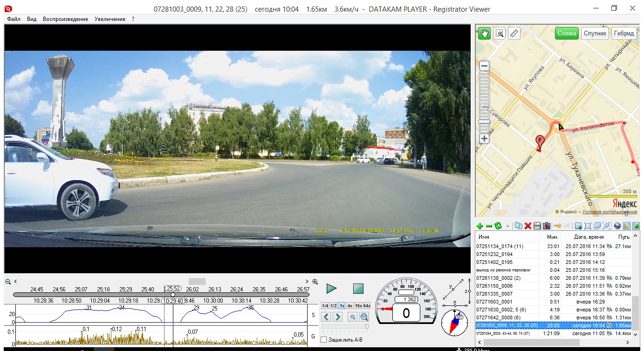Click the Google Earth globe icon
644x351 pixels.
[x=617, y=226]
